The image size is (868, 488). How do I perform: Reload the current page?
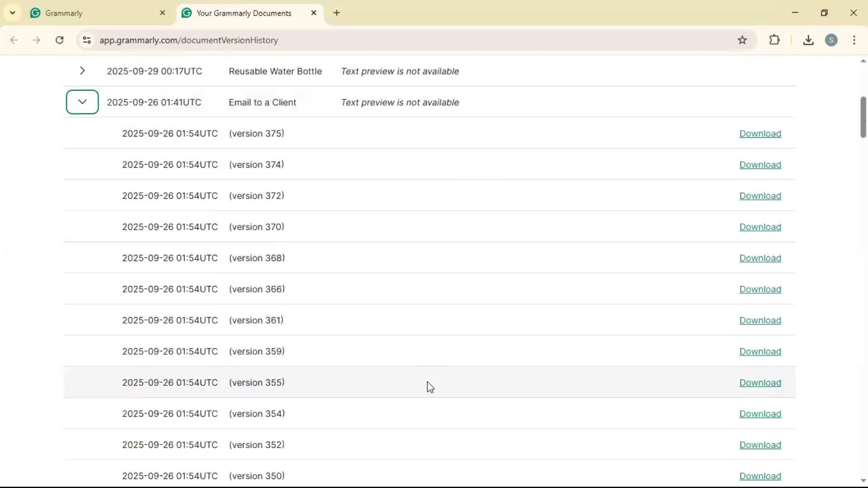pos(60,40)
